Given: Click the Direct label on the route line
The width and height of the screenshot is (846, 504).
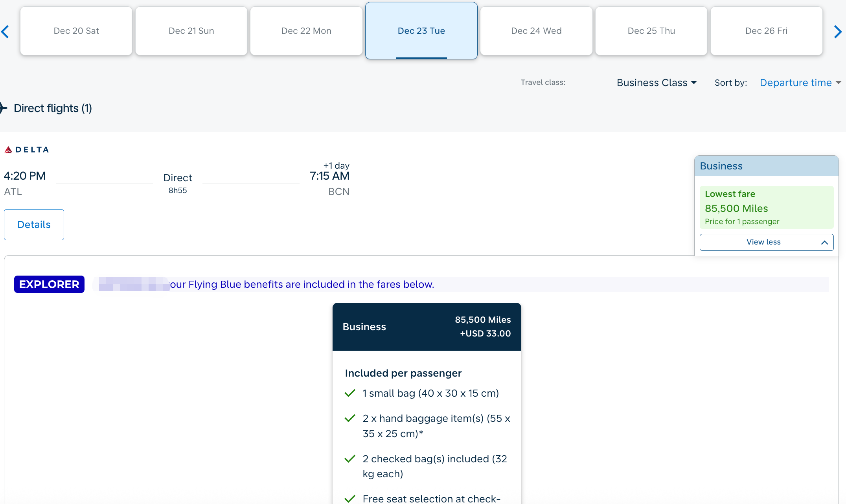Looking at the screenshot, I should (178, 178).
